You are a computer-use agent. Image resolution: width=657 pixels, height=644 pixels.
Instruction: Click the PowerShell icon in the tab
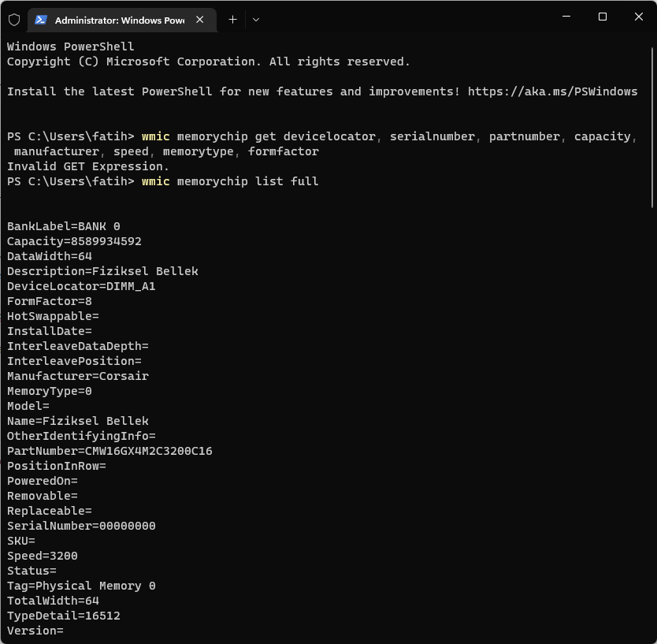(41, 20)
